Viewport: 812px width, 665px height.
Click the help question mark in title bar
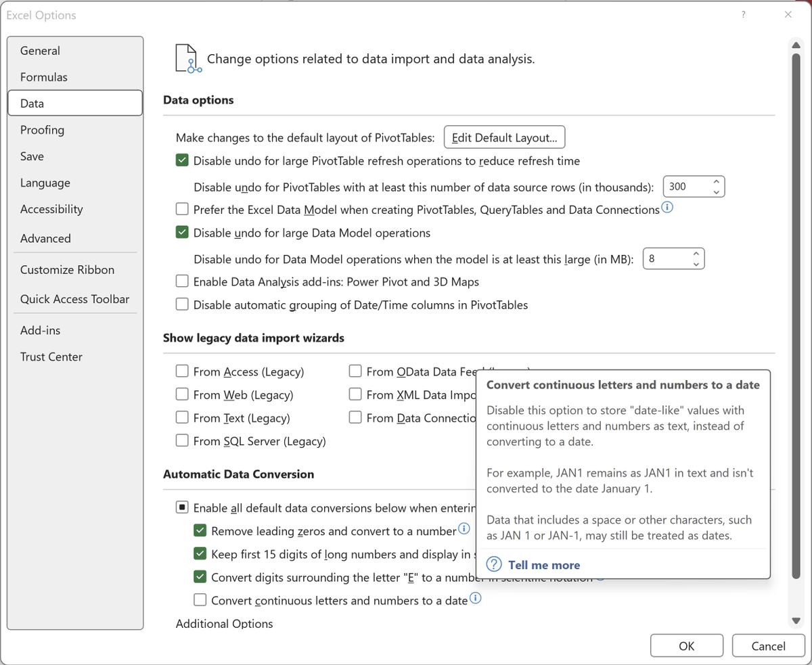coord(744,15)
